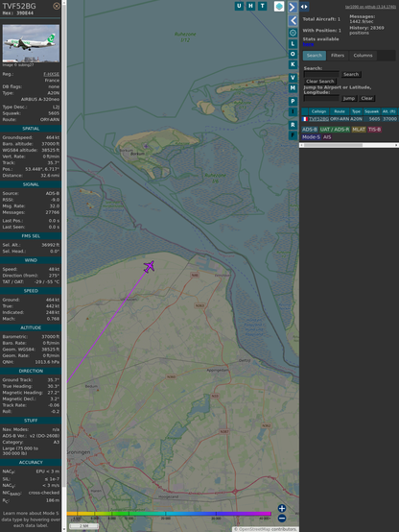Toggle the K map option button

pyautogui.click(x=293, y=64)
